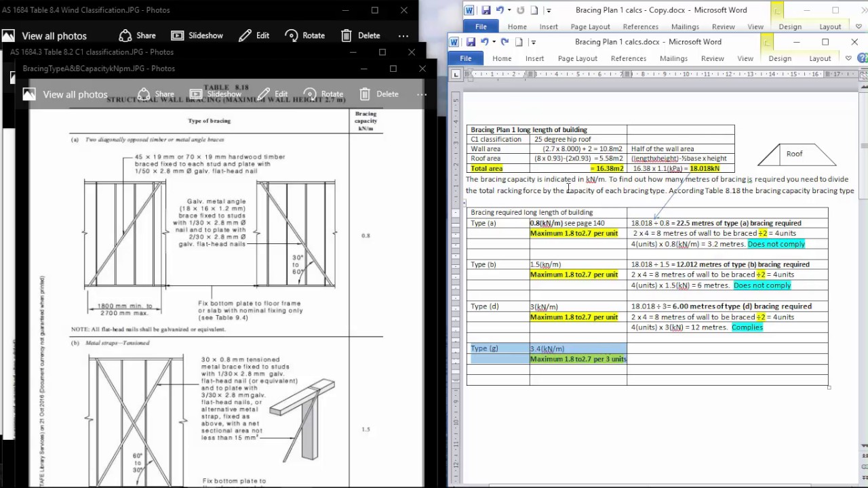868x488 pixels.
Task: Undo in Bracing Plan 1 calcs.docx window
Action: pos(484,42)
